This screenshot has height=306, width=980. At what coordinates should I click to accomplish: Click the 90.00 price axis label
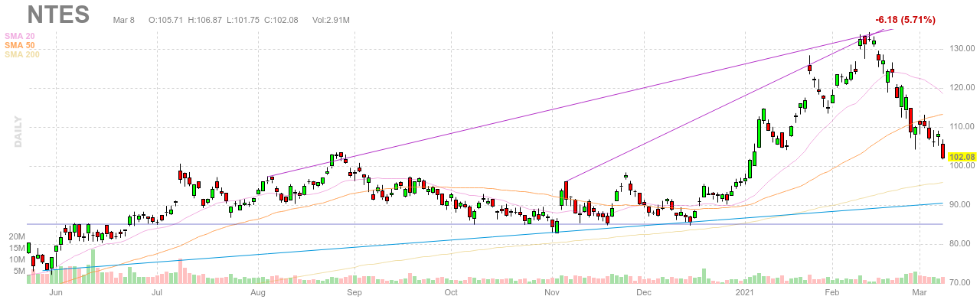[962, 205]
